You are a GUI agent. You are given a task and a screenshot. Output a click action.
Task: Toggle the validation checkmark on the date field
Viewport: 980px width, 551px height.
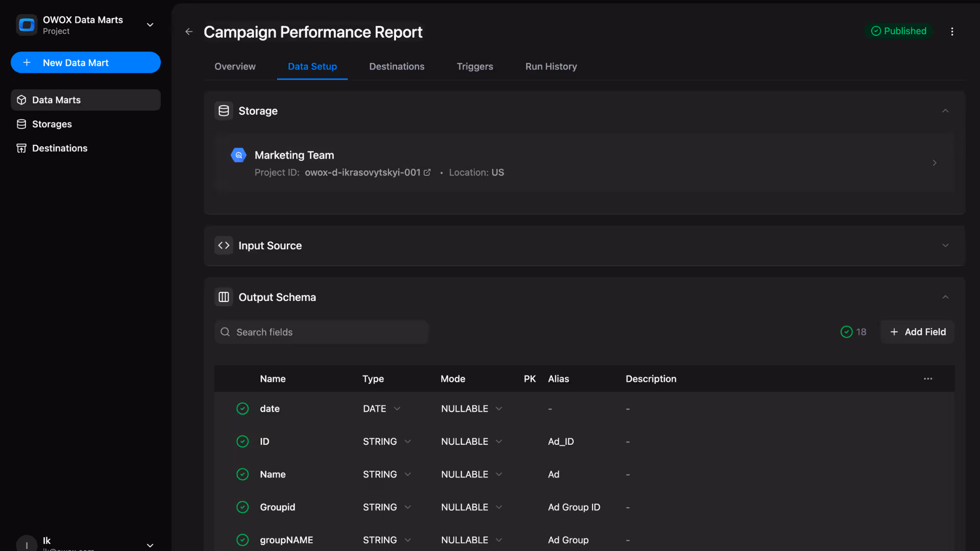242,409
